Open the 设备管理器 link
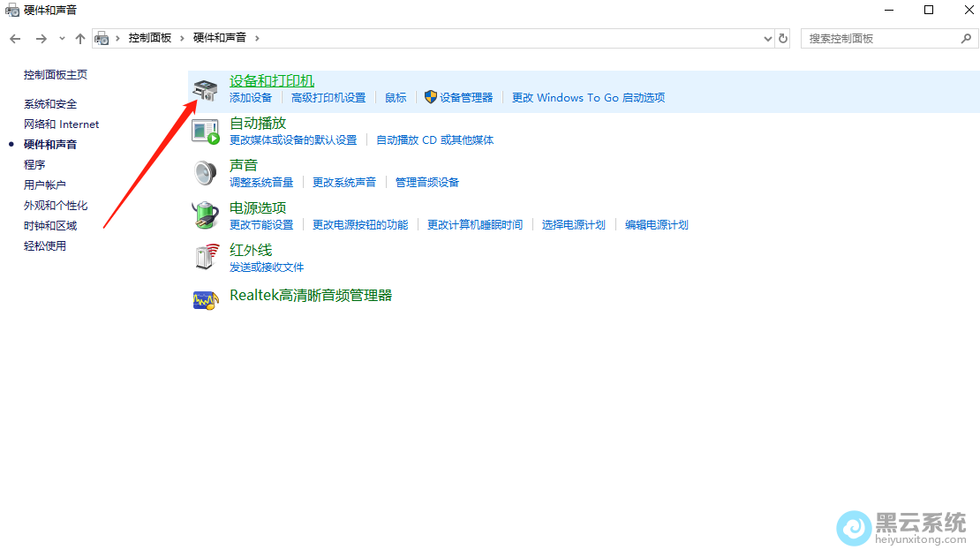 [x=466, y=98]
